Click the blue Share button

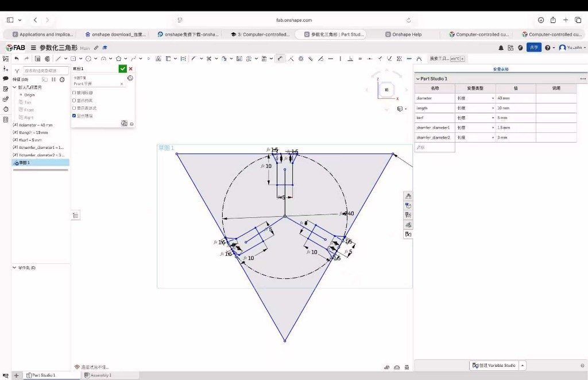(533, 47)
